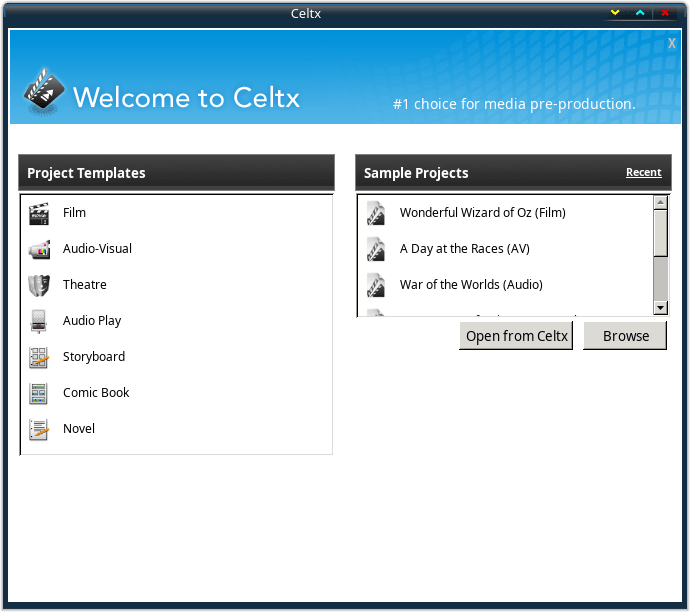Click the Comic Book panels icon
The width and height of the screenshot is (690, 612).
point(38,393)
